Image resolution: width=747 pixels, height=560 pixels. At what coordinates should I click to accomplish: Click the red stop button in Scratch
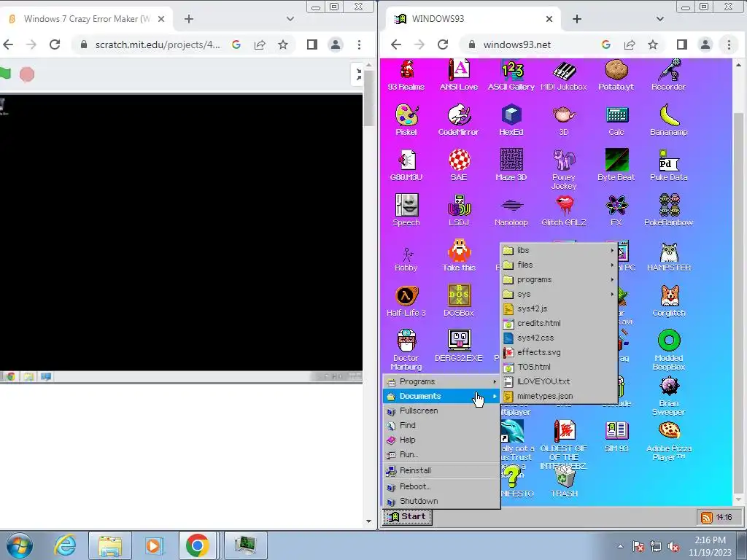27,74
